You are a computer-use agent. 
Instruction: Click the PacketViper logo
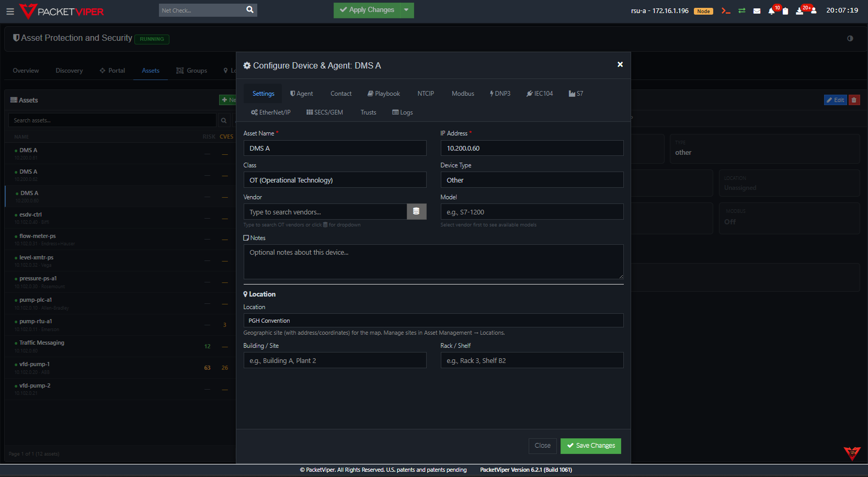tap(62, 11)
